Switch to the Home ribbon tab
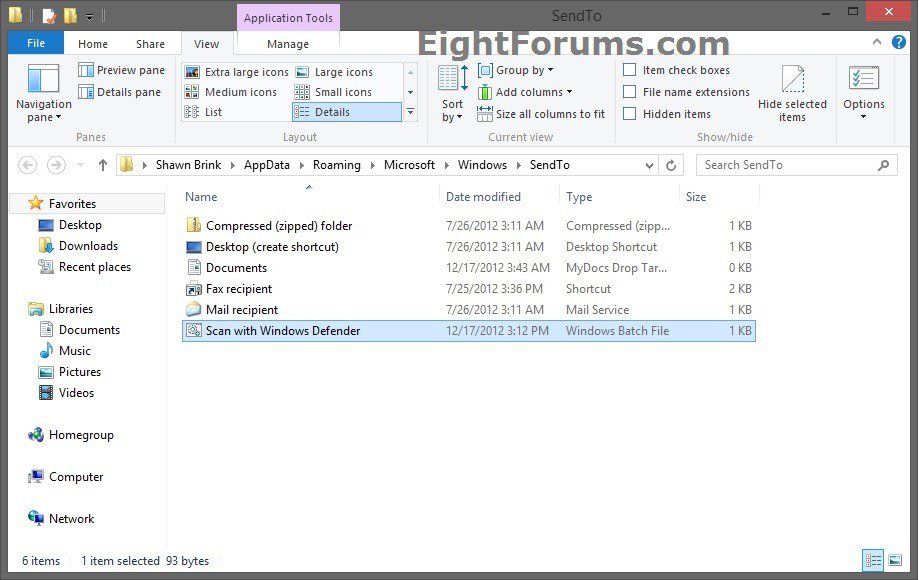 (93, 44)
